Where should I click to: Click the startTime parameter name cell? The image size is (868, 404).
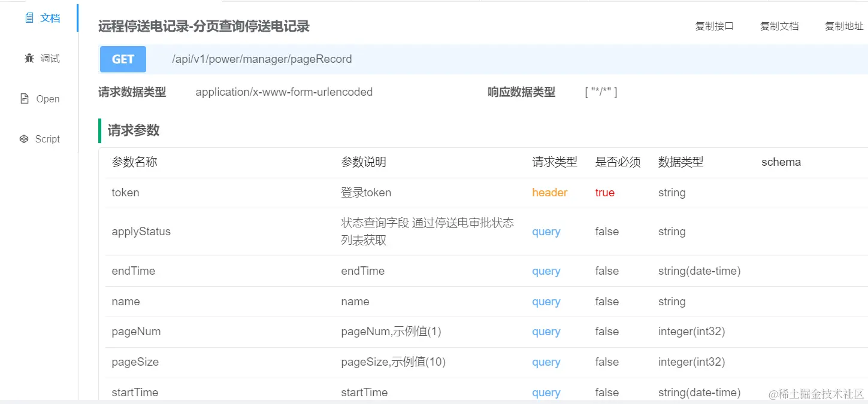pos(135,393)
